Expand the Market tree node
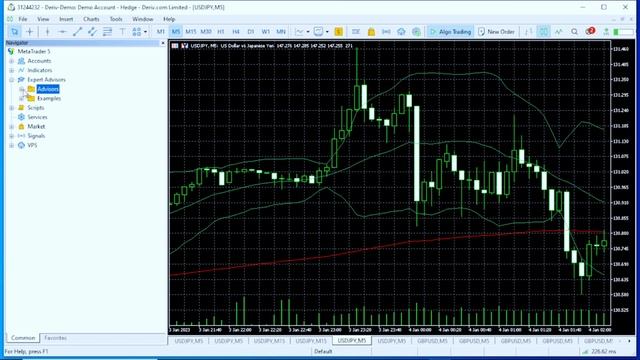The image size is (640, 360). point(11,127)
